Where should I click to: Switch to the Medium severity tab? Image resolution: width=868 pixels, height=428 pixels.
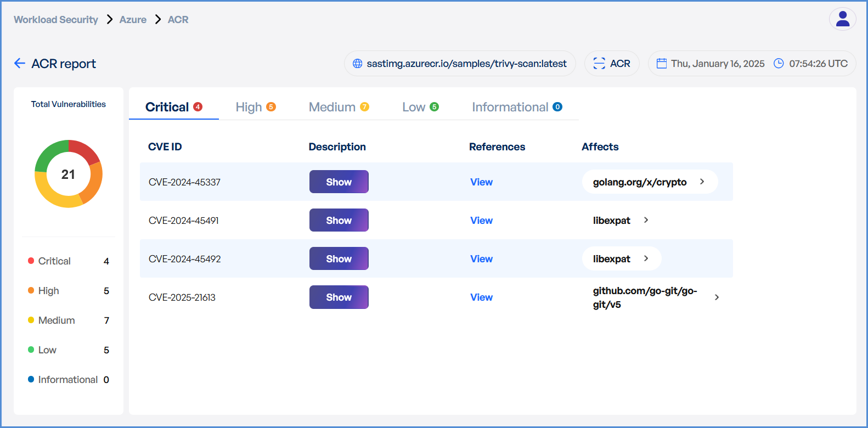point(339,107)
